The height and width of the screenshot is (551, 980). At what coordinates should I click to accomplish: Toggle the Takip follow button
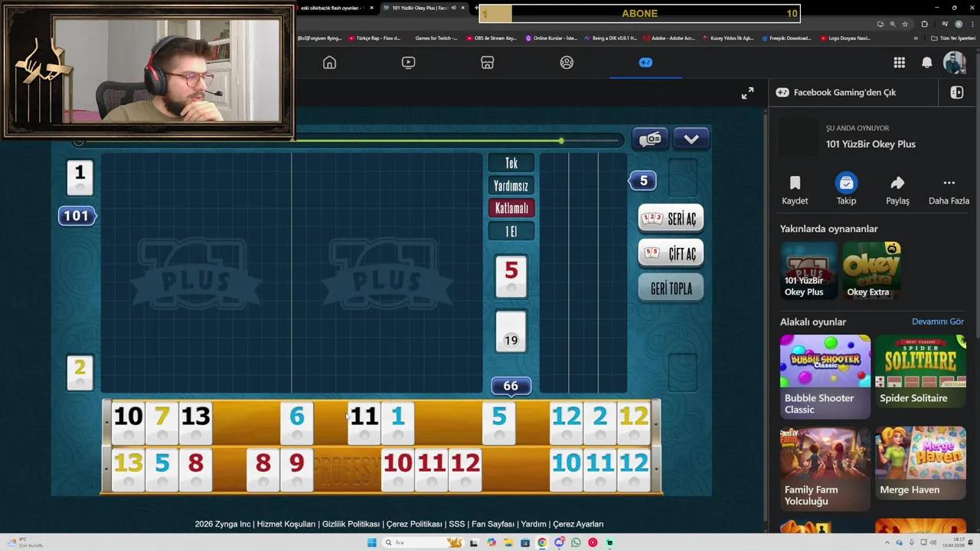(846, 183)
